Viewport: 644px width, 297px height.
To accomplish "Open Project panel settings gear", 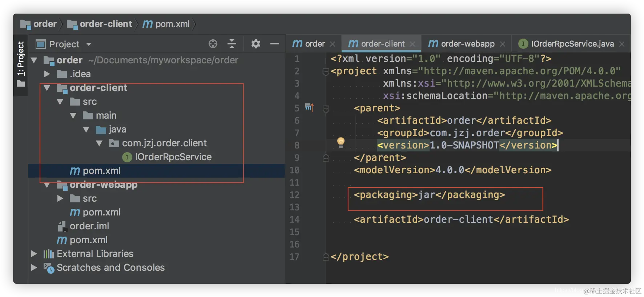I will point(256,44).
